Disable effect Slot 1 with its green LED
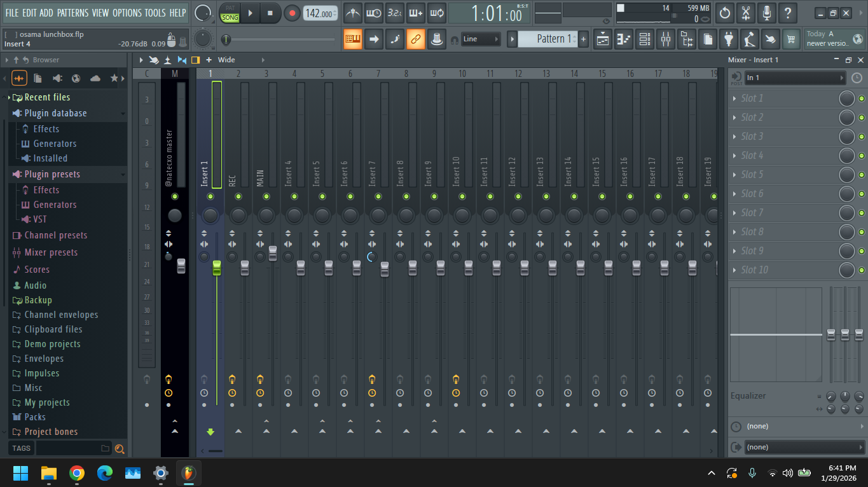 click(862, 99)
